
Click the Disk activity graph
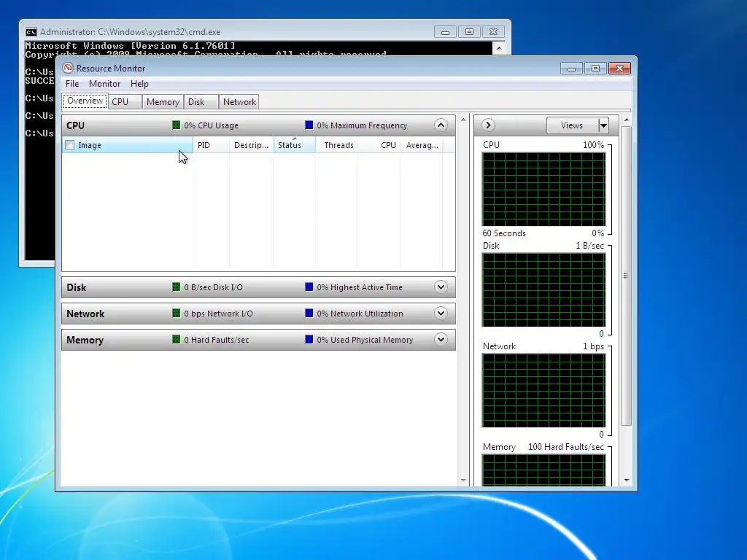[543, 290]
